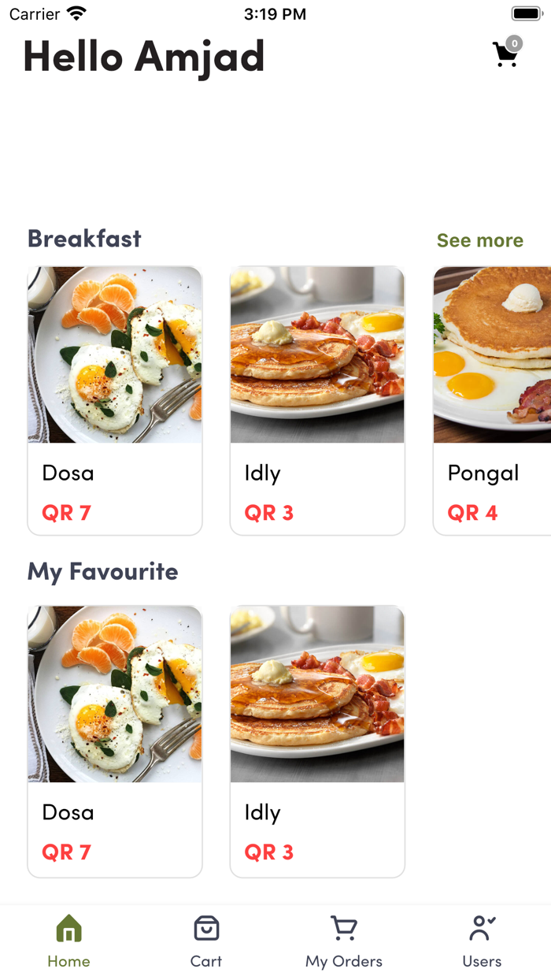Screen dimensions: 551x980
Task: Open the Dosa photo under Breakfast
Action: click(x=115, y=355)
